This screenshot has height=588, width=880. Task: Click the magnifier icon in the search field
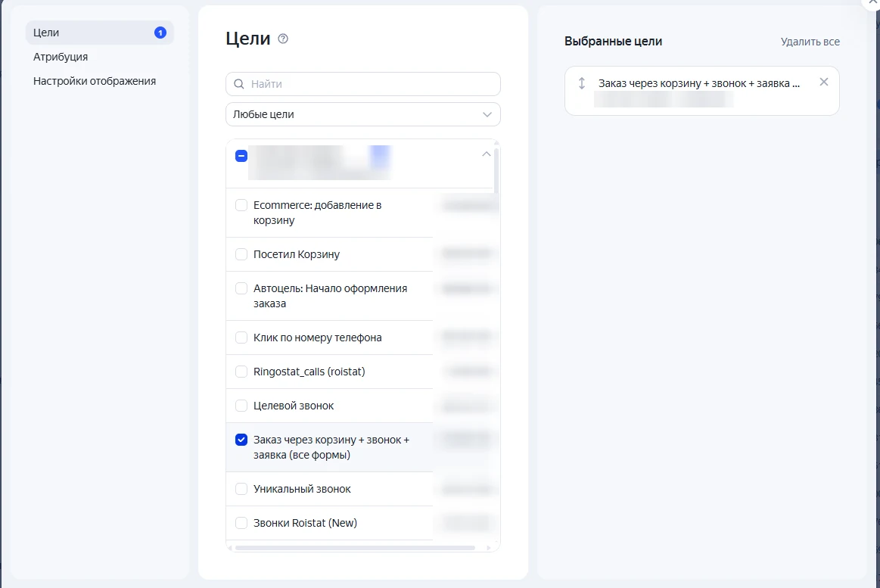(239, 84)
